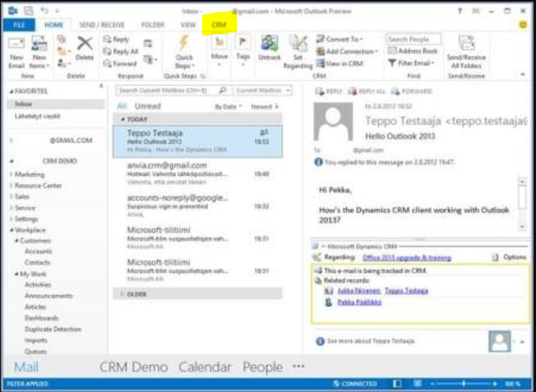Open the Settings folder
The image size is (536, 392).
coord(26,219)
